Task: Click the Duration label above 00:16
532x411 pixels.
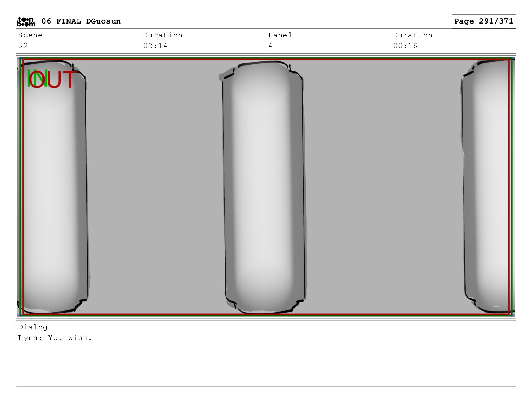Action: (x=413, y=35)
